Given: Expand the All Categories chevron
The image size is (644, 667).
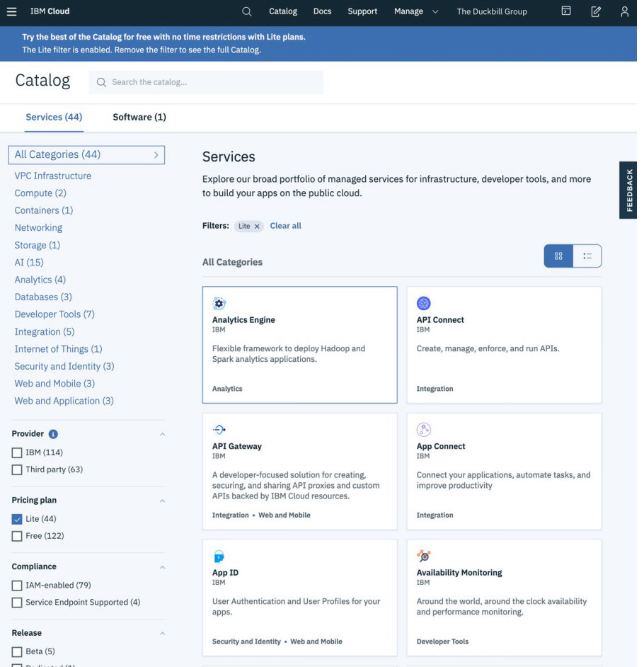Looking at the screenshot, I should [156, 155].
